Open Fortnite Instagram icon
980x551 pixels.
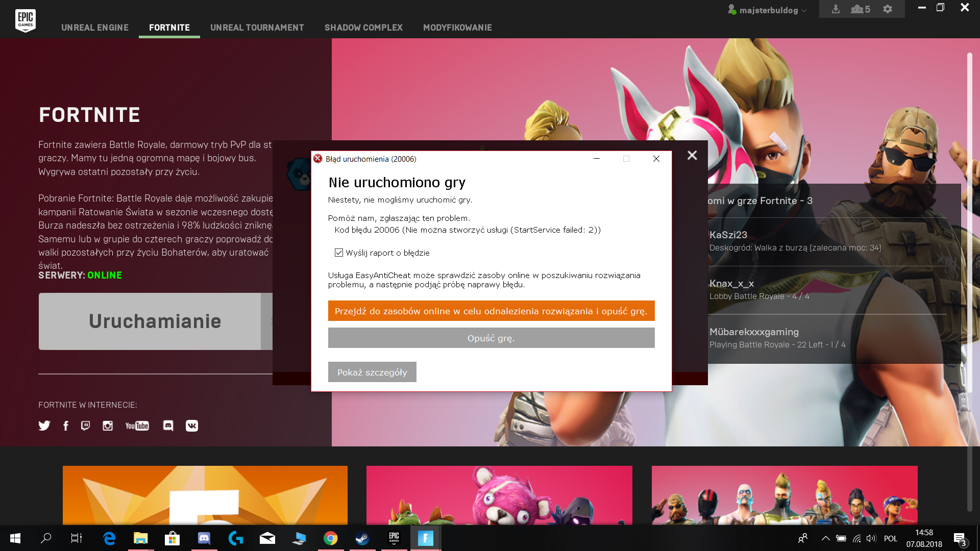tap(107, 425)
